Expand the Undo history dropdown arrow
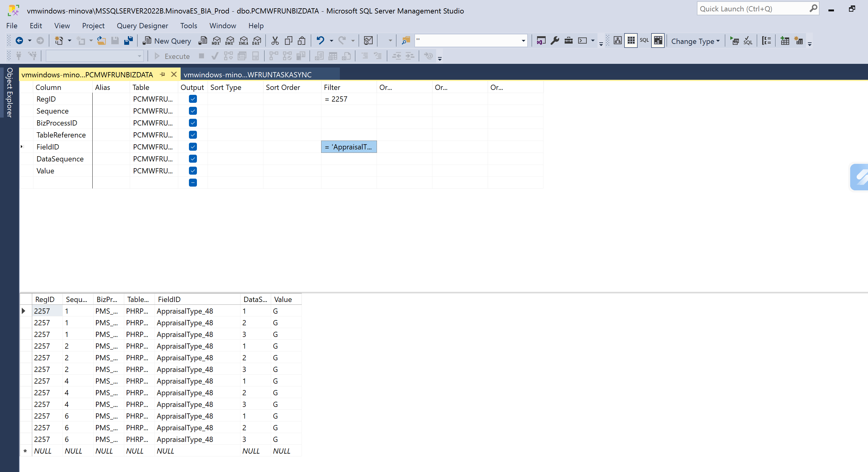The height and width of the screenshot is (472, 868). [331, 41]
